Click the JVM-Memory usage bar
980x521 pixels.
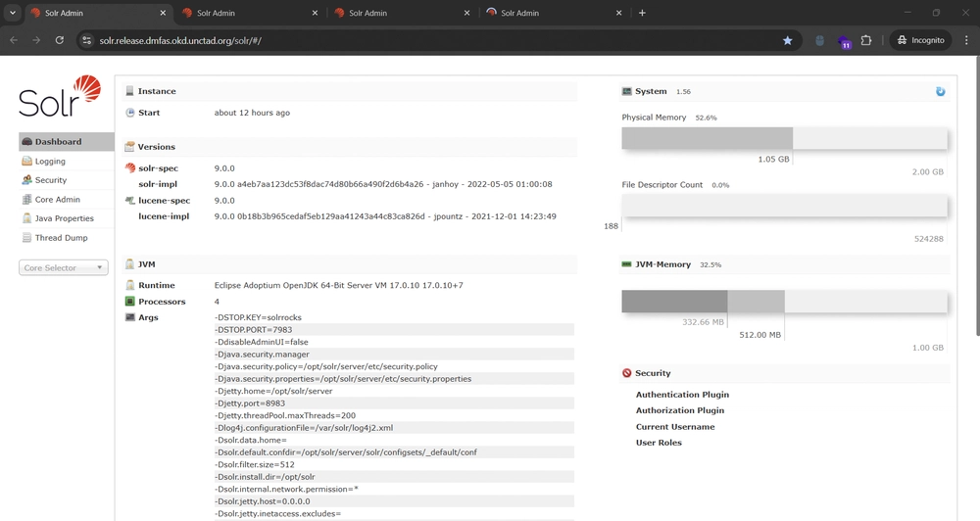784,301
